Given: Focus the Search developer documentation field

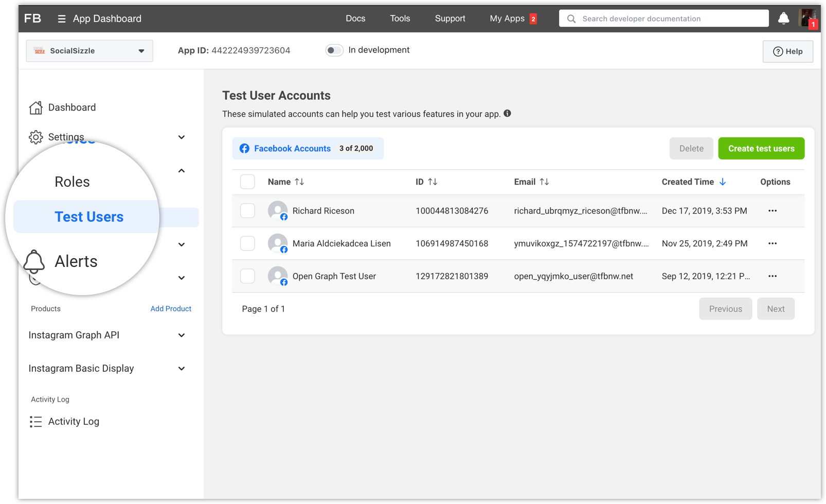Looking at the screenshot, I should coord(664,19).
